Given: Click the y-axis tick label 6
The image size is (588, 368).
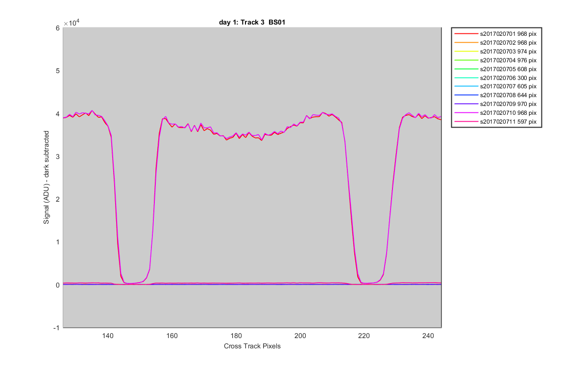Looking at the screenshot, I should (x=58, y=28).
